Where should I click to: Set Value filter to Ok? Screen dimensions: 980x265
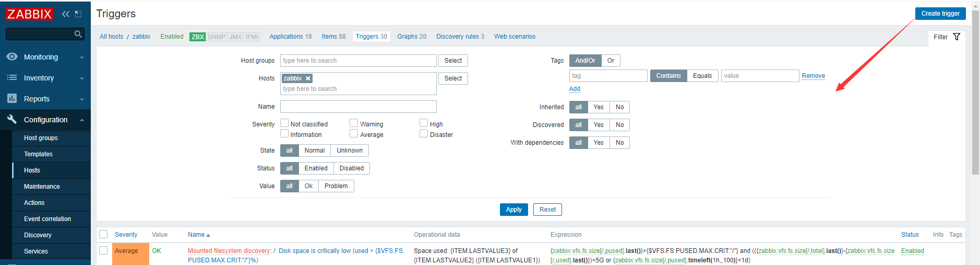(x=309, y=186)
